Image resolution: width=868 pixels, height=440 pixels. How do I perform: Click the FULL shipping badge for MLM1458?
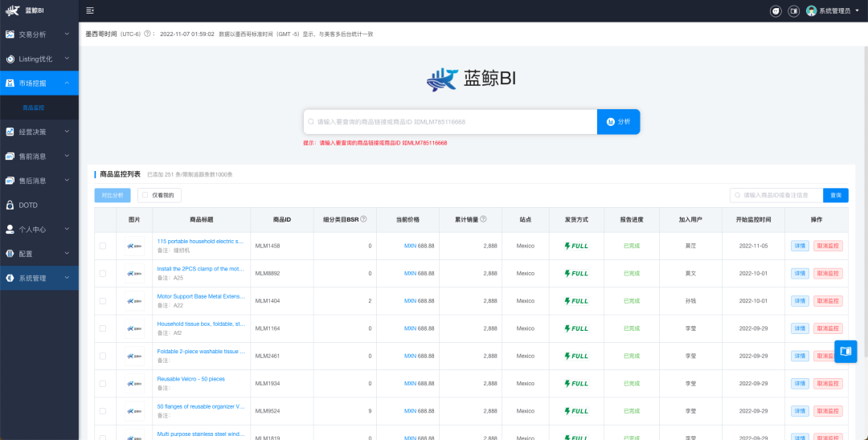pyautogui.click(x=576, y=246)
